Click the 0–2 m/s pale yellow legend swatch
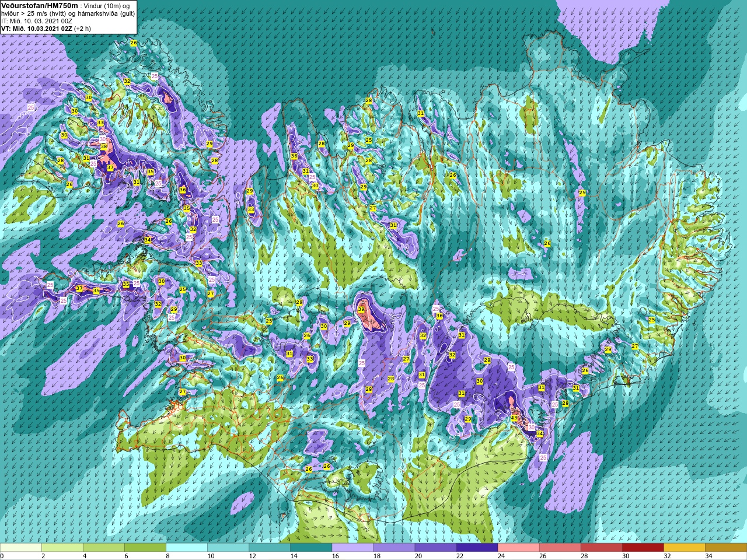Image resolution: width=747 pixels, height=560 pixels. 21,548
